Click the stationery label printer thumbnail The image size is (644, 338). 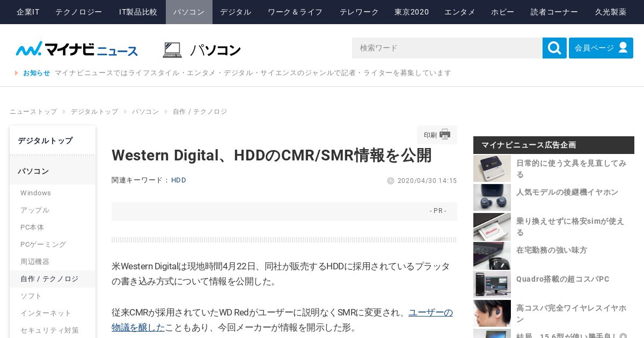(x=492, y=168)
